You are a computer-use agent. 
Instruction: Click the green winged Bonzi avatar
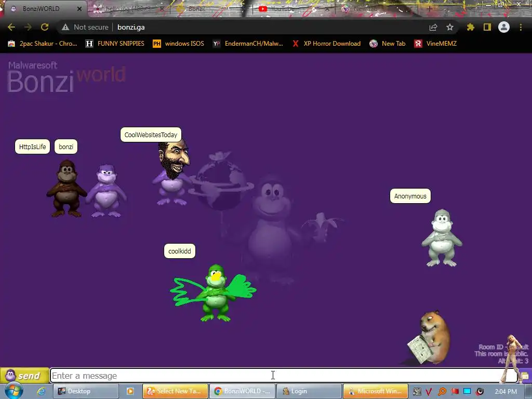pos(214,293)
